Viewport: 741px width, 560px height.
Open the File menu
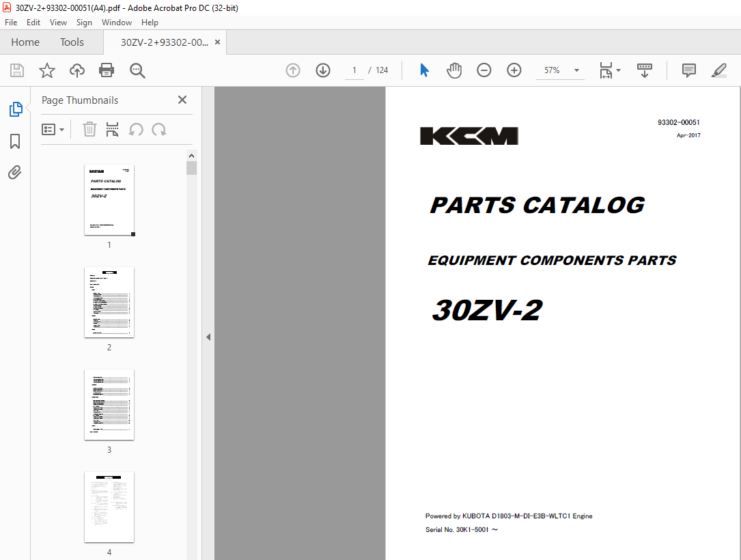(11, 23)
